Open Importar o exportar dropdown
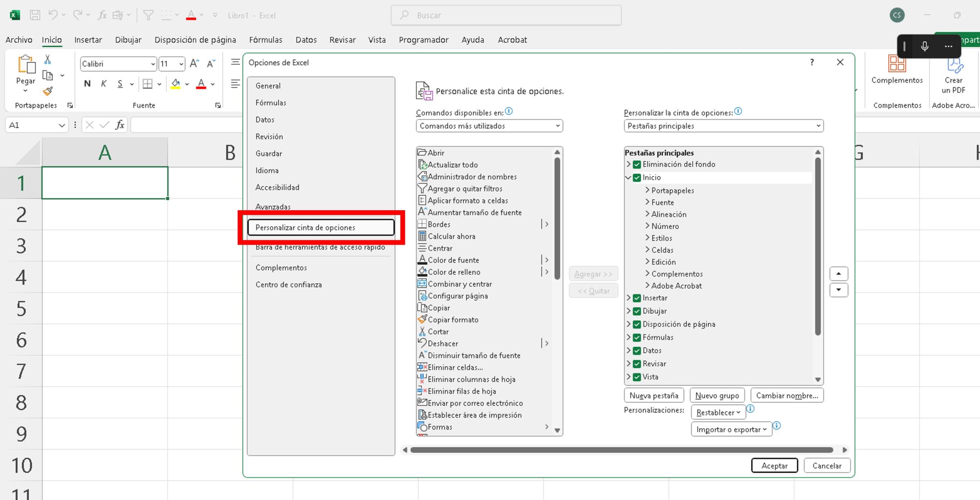980x500 pixels. click(x=731, y=430)
